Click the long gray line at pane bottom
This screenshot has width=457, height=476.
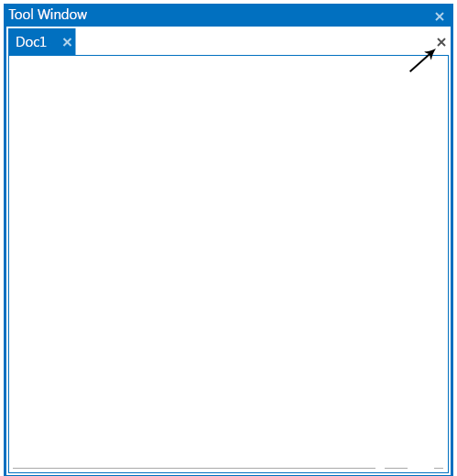coord(194,468)
